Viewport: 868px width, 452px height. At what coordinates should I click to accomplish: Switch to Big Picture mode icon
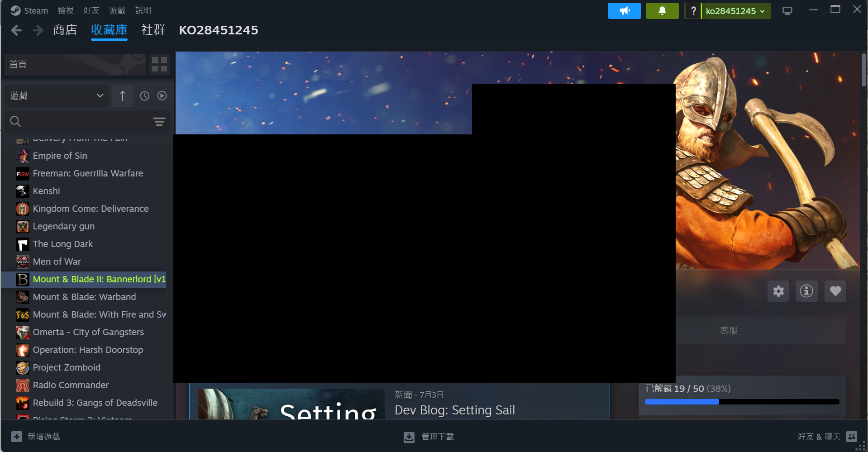[x=787, y=11]
